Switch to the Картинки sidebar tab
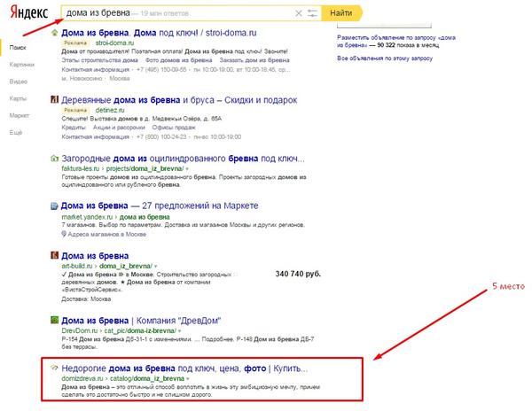The image size is (532, 411). pos(22,65)
